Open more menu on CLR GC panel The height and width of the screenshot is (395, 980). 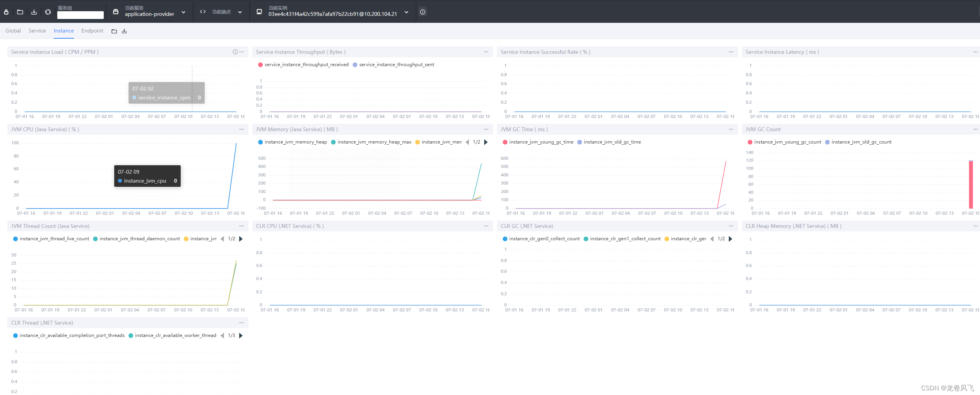731,226
